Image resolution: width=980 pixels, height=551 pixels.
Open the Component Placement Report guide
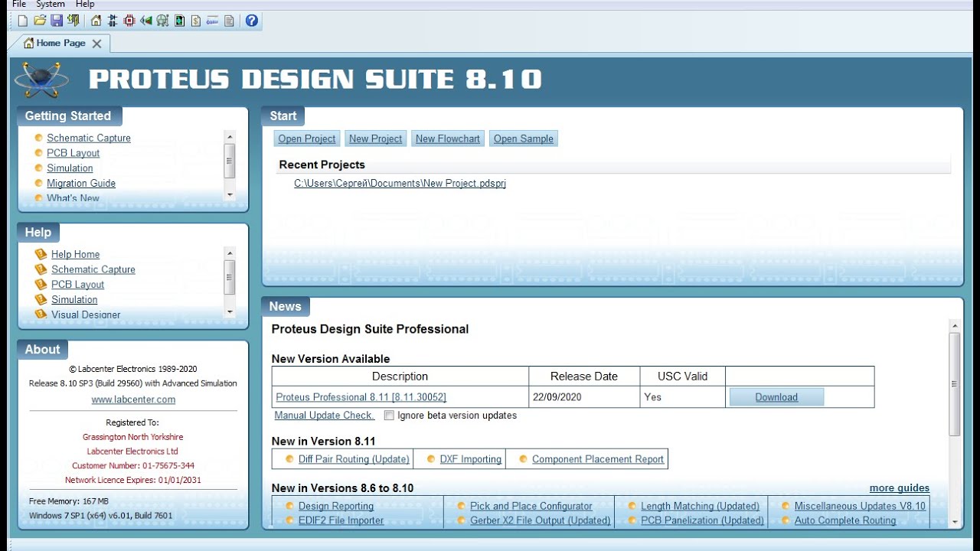click(x=598, y=459)
